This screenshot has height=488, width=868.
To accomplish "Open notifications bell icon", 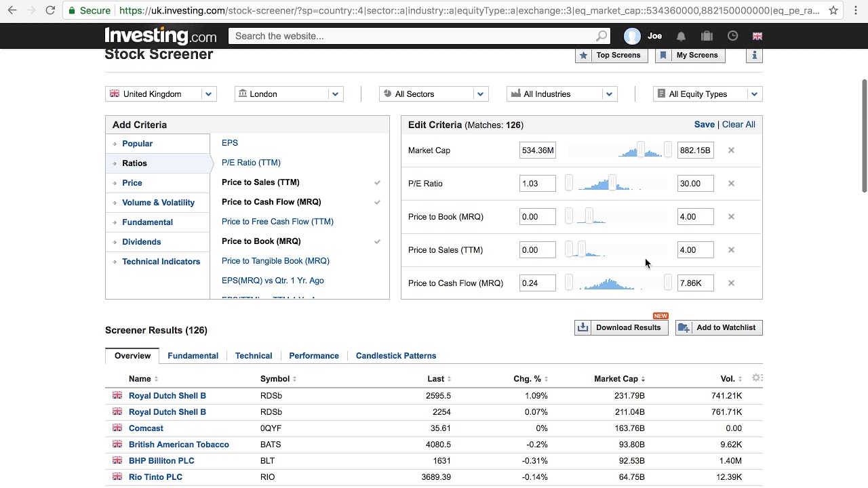I will (681, 36).
